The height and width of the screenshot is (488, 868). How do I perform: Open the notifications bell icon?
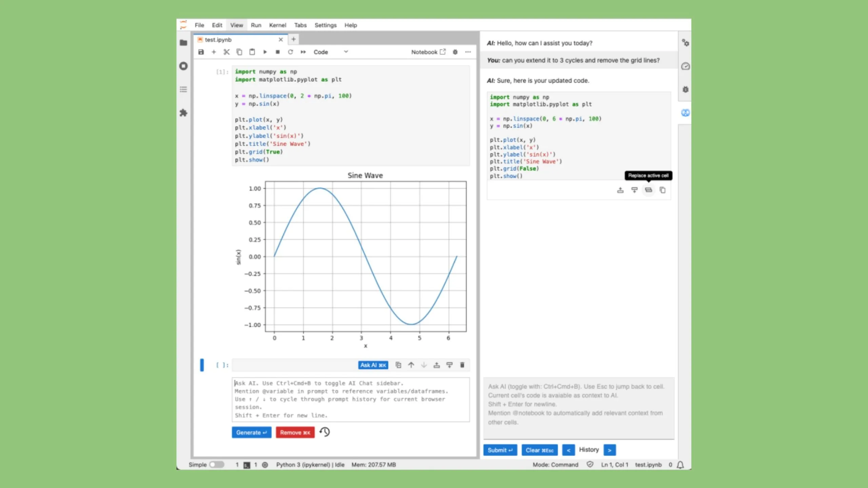click(x=680, y=465)
